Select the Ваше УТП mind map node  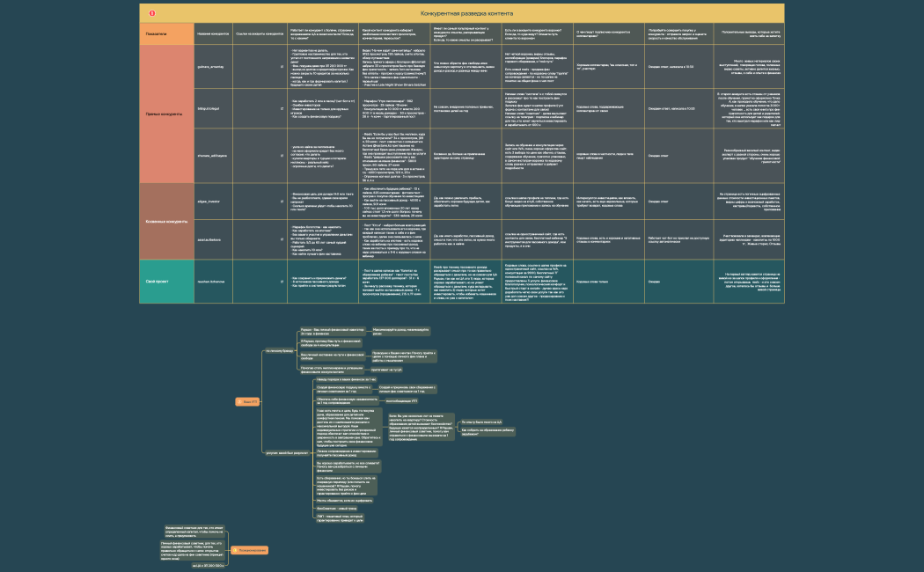click(x=250, y=401)
